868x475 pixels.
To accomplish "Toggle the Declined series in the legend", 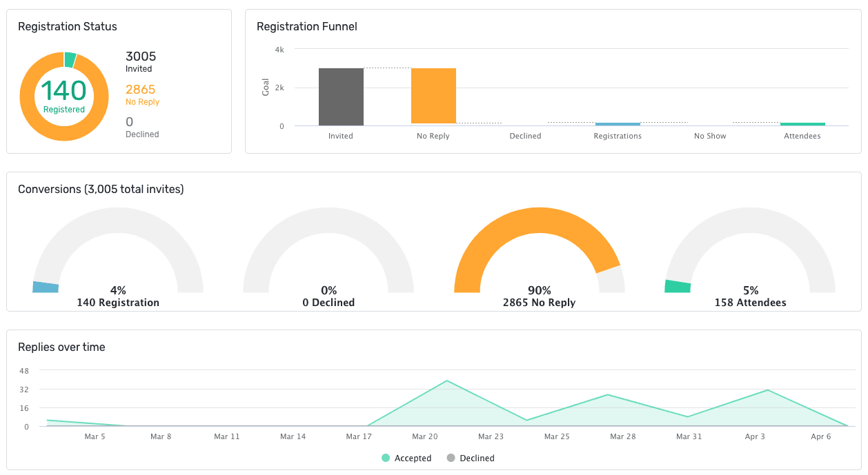I will 477,458.
